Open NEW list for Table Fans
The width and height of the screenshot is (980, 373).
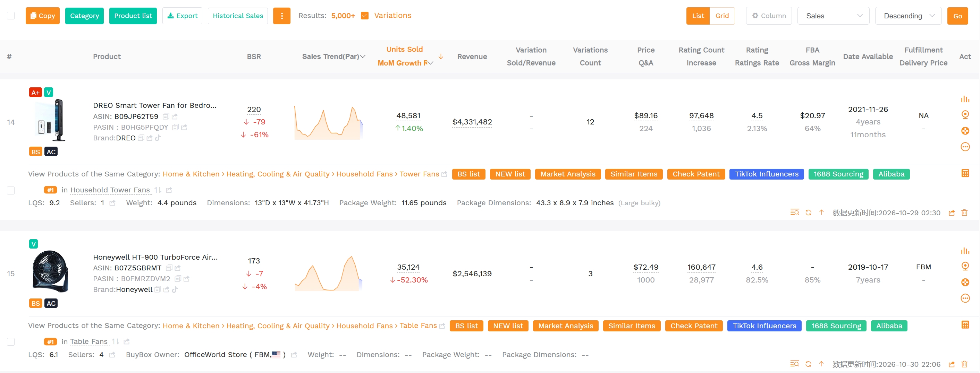pos(508,326)
